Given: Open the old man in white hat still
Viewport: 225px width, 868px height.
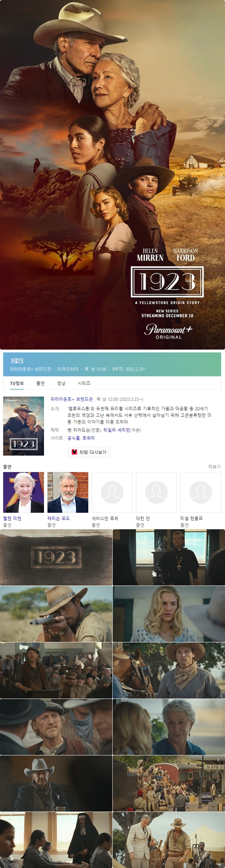Looking at the screenshot, I should pyautogui.click(x=56, y=783).
